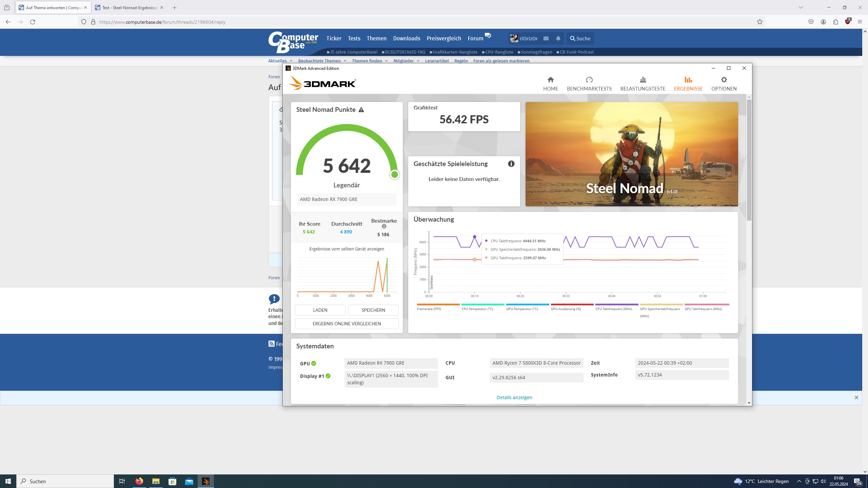The width and height of the screenshot is (868, 488).
Task: Open ComputerBase notifications bell
Action: [558, 39]
